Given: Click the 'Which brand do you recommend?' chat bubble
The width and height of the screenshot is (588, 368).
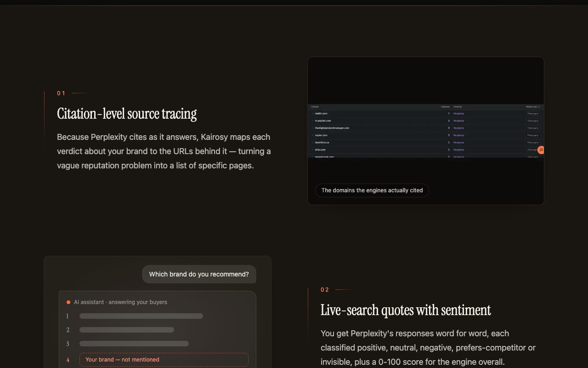Looking at the screenshot, I should coord(199,274).
